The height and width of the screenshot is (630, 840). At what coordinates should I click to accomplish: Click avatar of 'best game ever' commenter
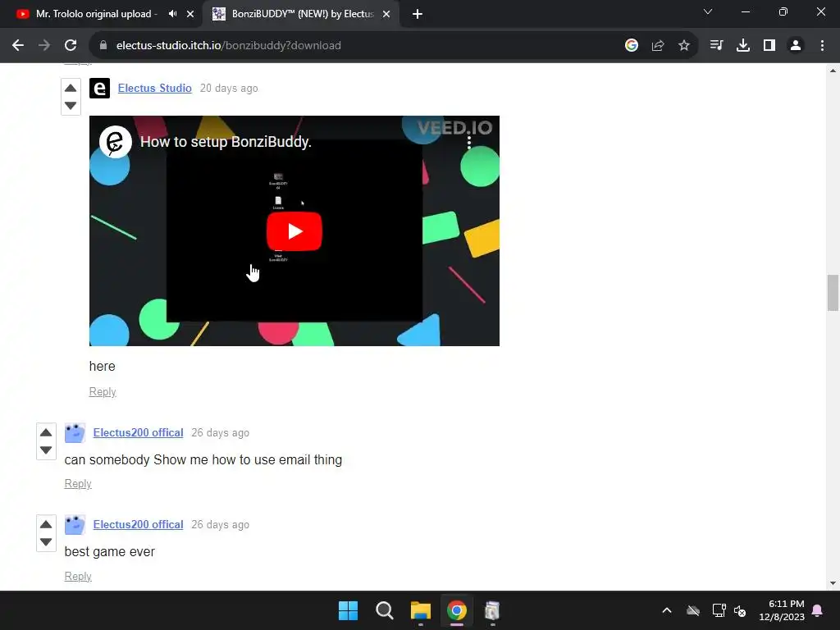[x=75, y=525]
